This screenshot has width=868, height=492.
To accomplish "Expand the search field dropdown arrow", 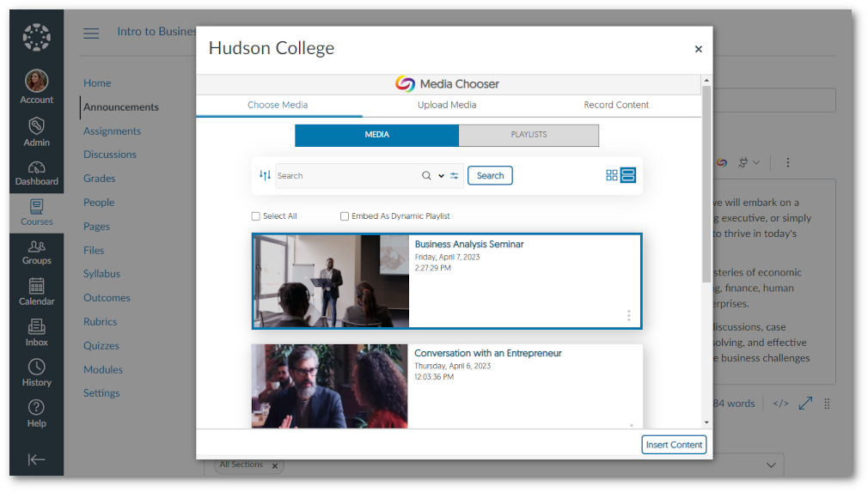I will point(441,175).
